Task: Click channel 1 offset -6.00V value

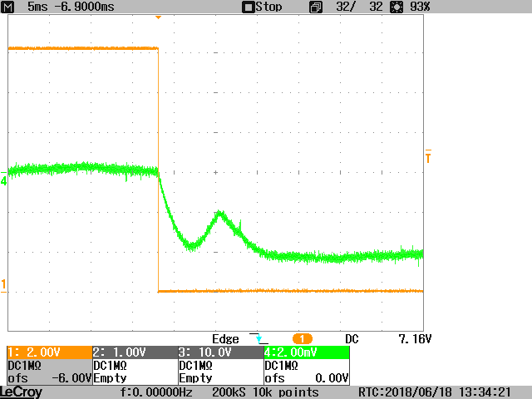Action: point(71,378)
